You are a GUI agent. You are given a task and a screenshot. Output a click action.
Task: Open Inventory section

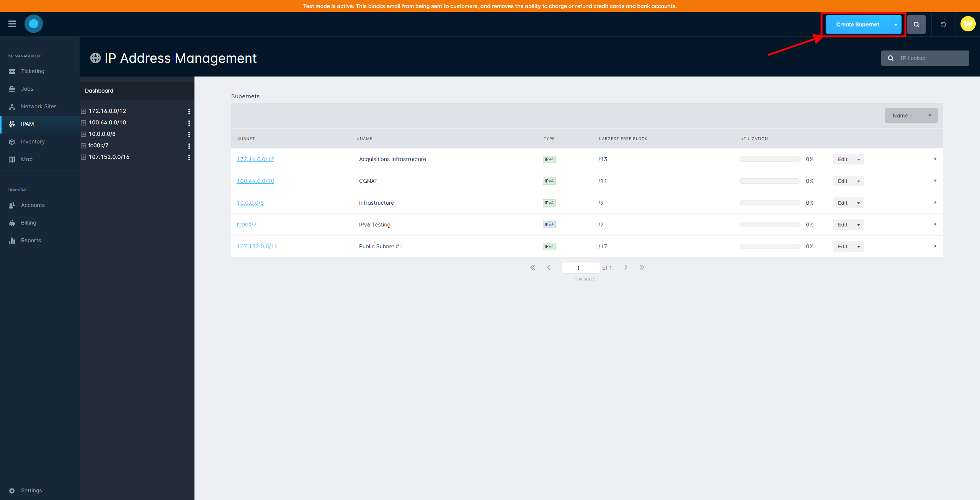coord(40,142)
